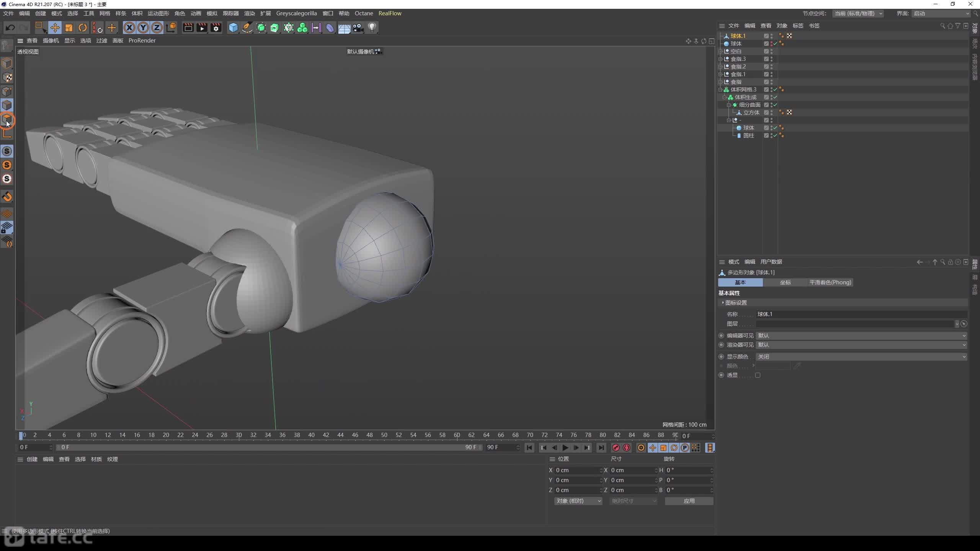Select the Scale tool
Viewport: 980px width, 551px height.
pyautogui.click(x=69, y=28)
